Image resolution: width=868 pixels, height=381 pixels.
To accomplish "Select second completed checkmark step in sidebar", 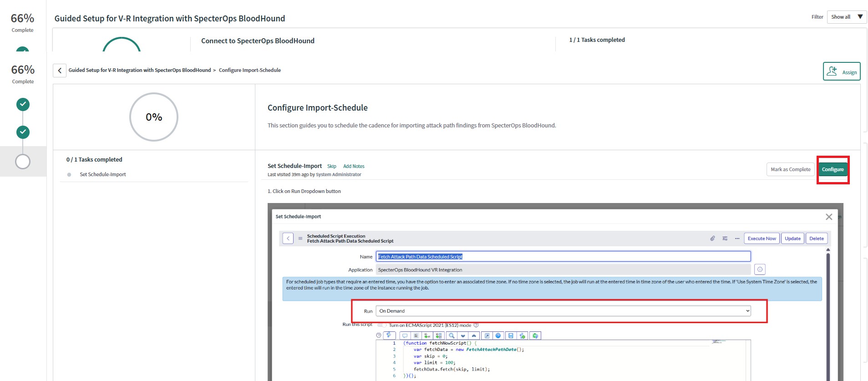I will tap(23, 132).
